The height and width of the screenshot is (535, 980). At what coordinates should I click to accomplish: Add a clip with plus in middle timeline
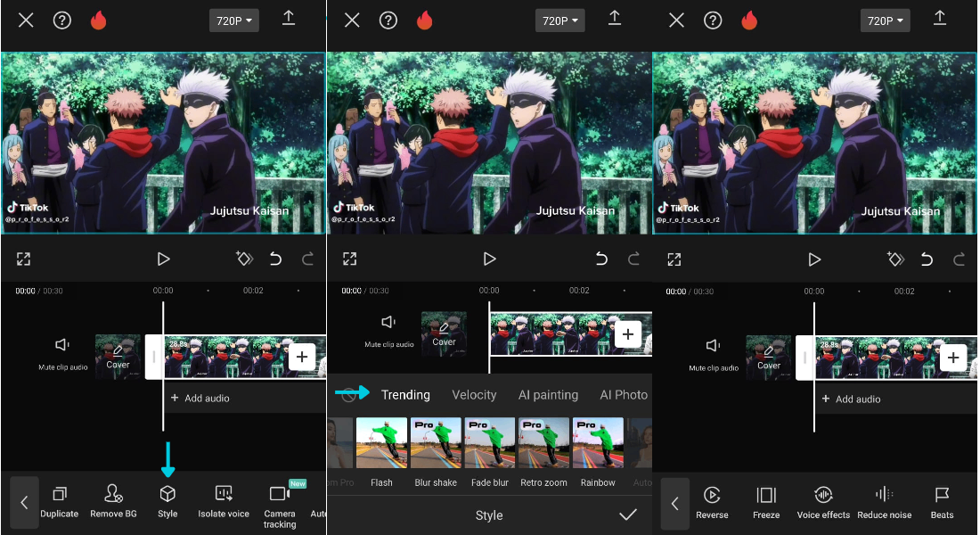tap(628, 334)
